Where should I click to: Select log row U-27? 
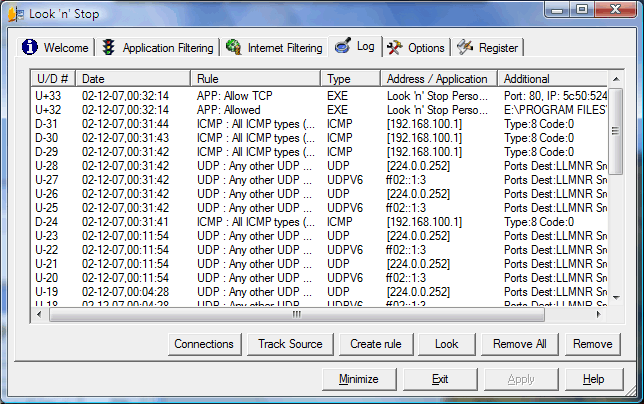(320, 179)
